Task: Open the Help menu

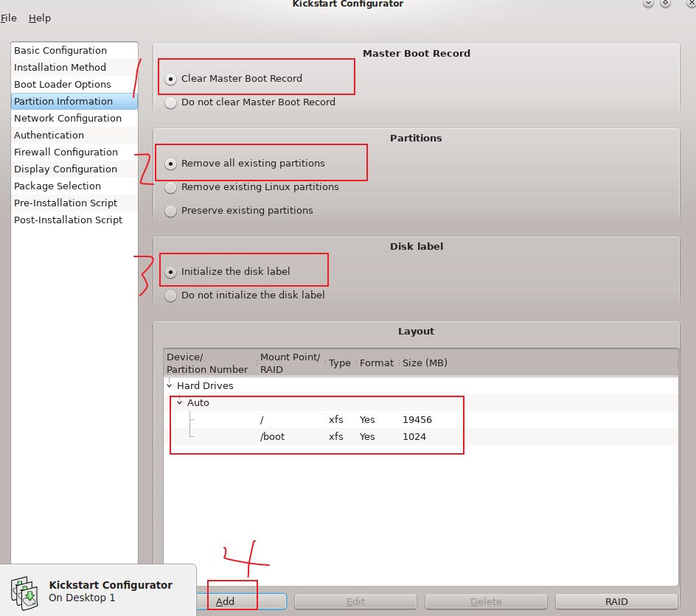Action: 40,18
